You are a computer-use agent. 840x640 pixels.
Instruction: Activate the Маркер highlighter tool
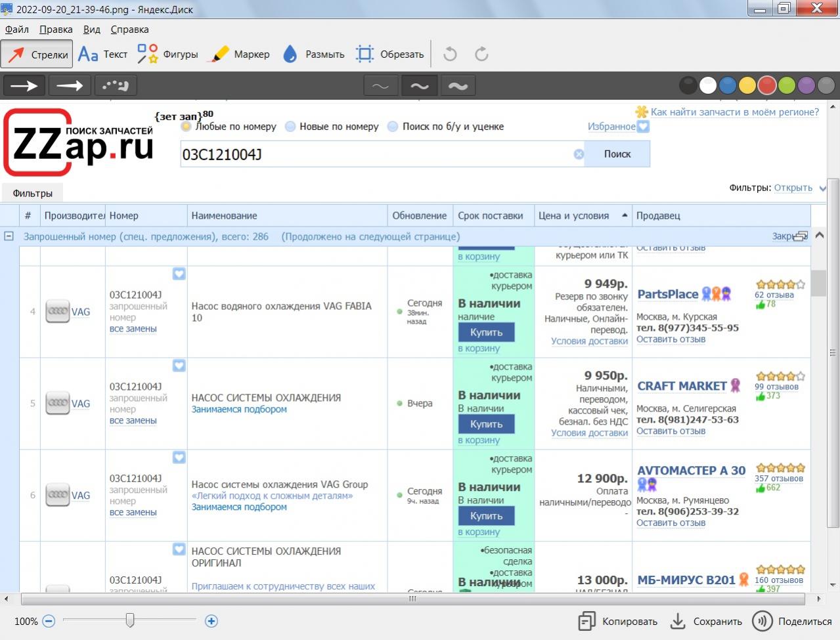click(238, 54)
